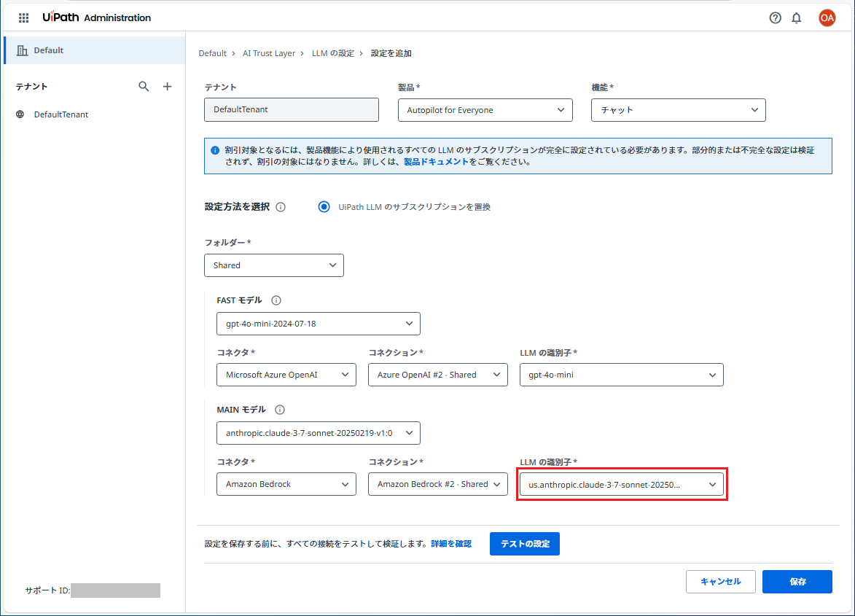855x616 pixels.
Task: Click the 保存 button
Action: [x=797, y=582]
